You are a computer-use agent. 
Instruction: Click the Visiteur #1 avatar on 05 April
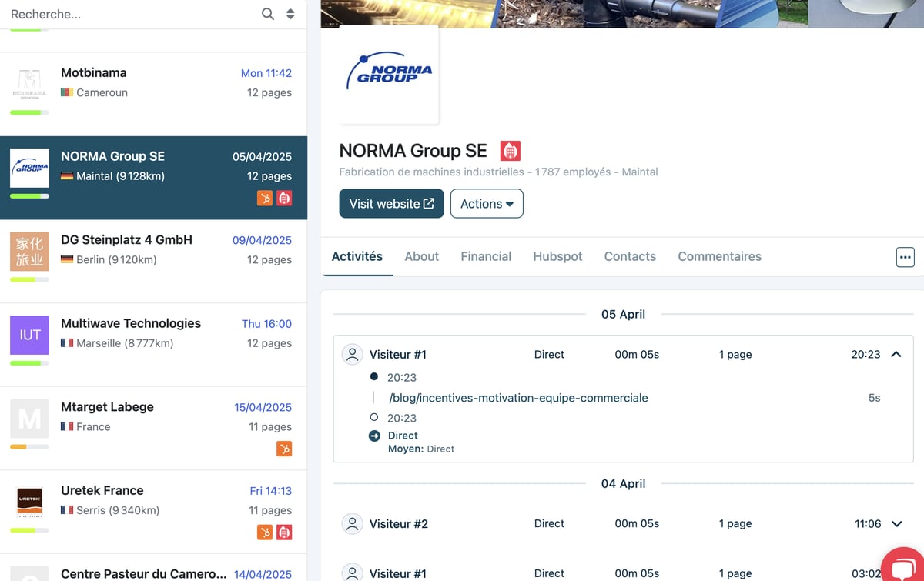tap(352, 354)
